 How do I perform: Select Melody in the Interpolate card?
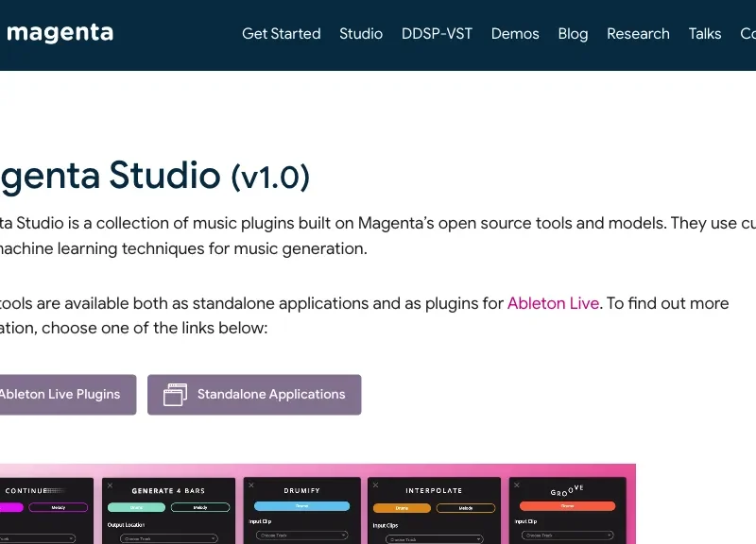[x=464, y=506]
